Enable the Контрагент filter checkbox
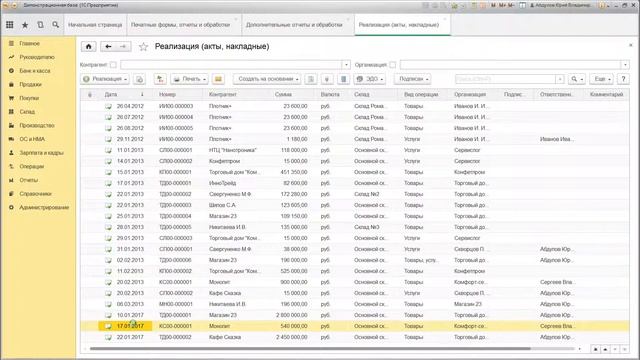Screen dimensions: 640x360 [x=113, y=64]
